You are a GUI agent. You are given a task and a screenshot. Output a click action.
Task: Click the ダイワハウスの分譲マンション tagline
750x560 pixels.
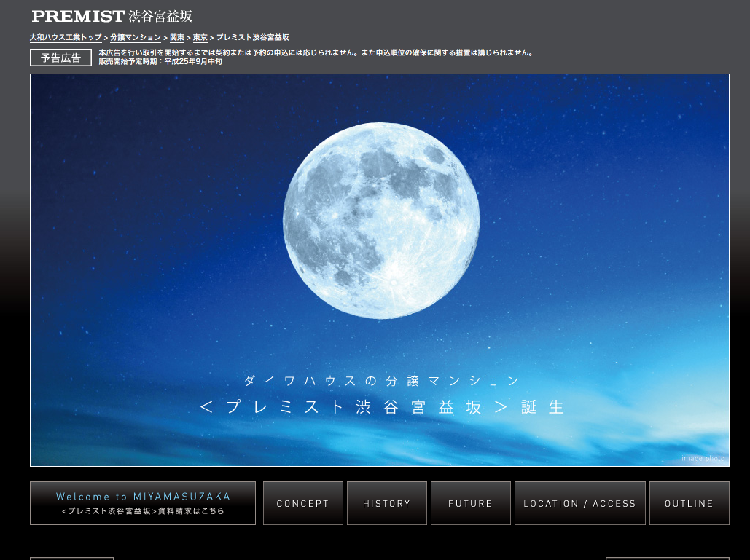(x=382, y=381)
